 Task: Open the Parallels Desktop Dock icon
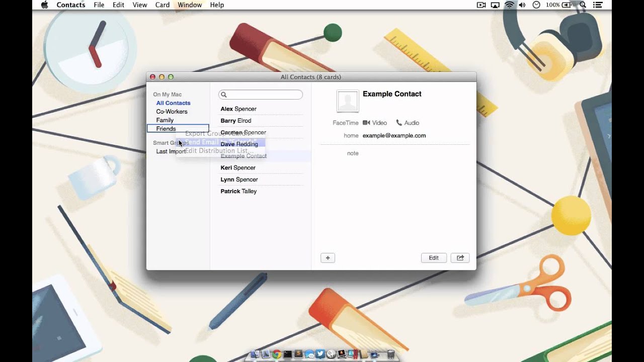tap(353, 354)
